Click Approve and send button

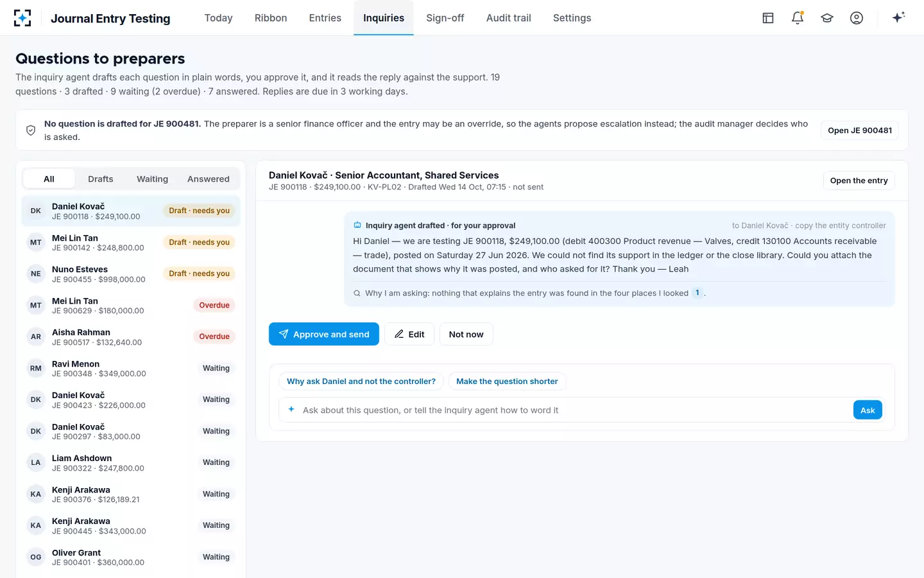pyautogui.click(x=324, y=334)
